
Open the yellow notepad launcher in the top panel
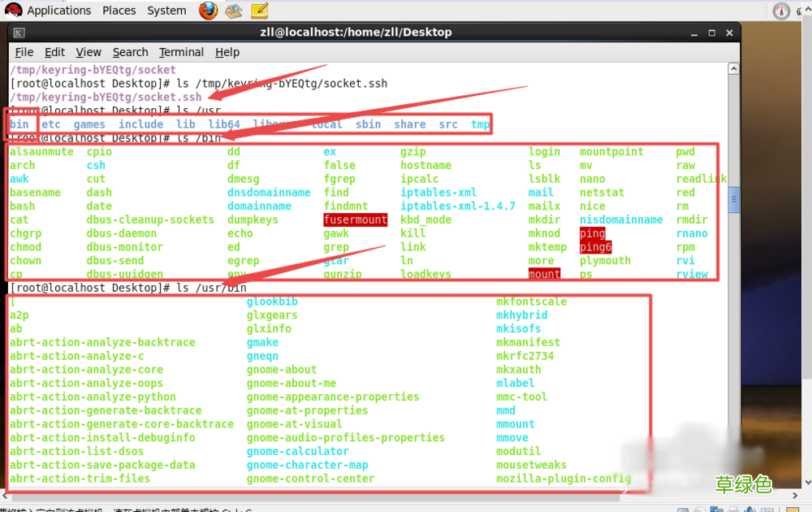(259, 10)
